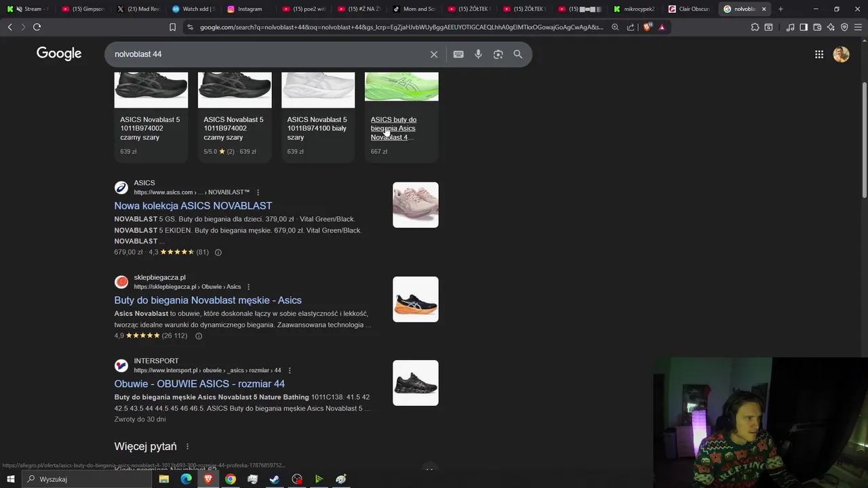
Task: Open more options for the sklepbiegacza.pl result
Action: click(248, 287)
